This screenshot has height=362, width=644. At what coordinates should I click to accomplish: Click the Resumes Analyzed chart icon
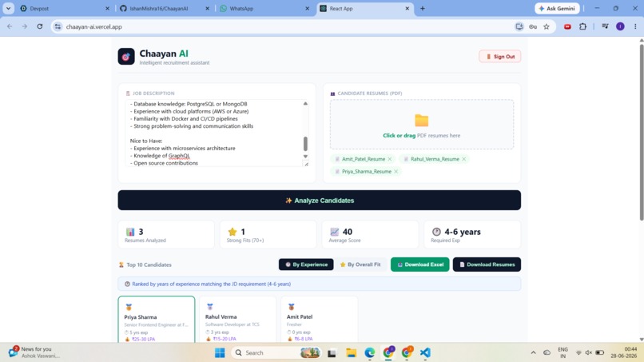pyautogui.click(x=130, y=232)
